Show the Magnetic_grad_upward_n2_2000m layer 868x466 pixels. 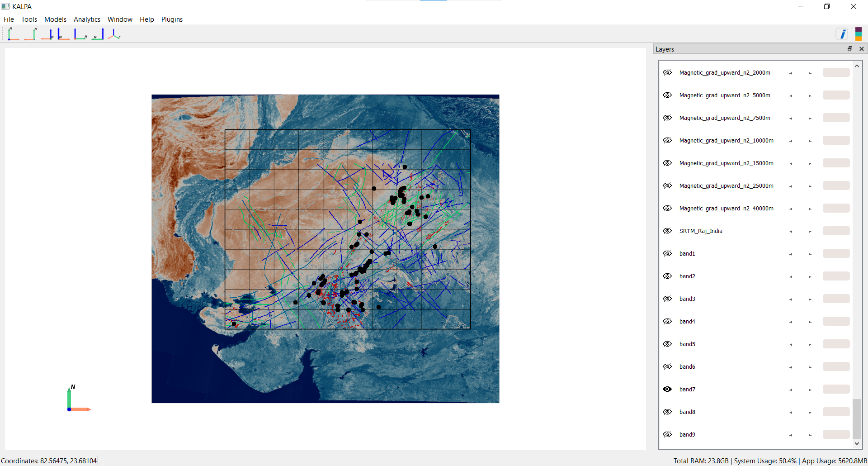[667, 72]
